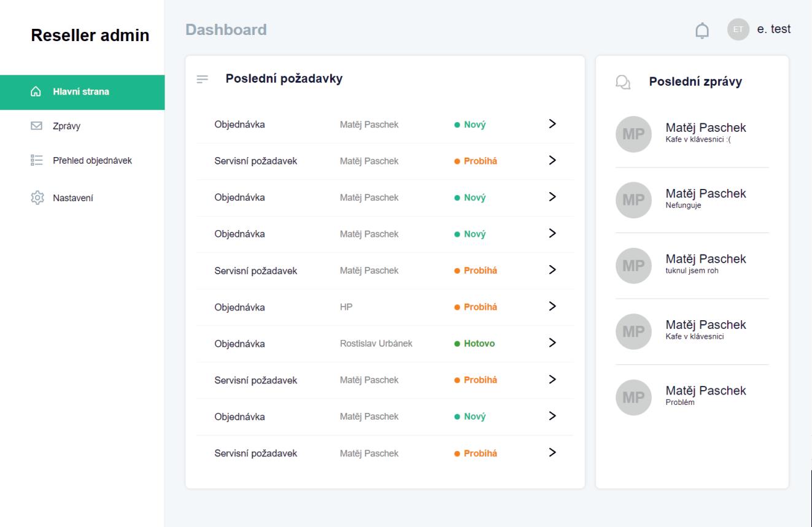Click MP avatar next to "tuknul jsem roh"
812x527 pixels.
coord(630,266)
